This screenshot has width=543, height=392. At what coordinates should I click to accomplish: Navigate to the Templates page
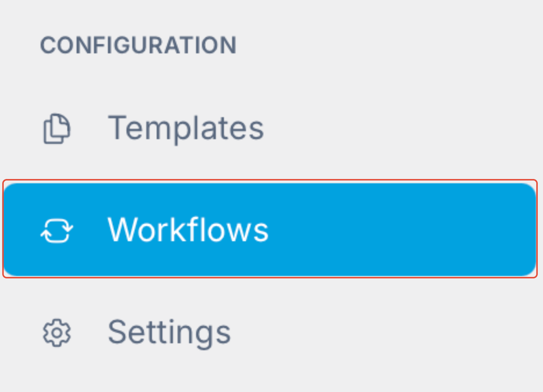186,129
